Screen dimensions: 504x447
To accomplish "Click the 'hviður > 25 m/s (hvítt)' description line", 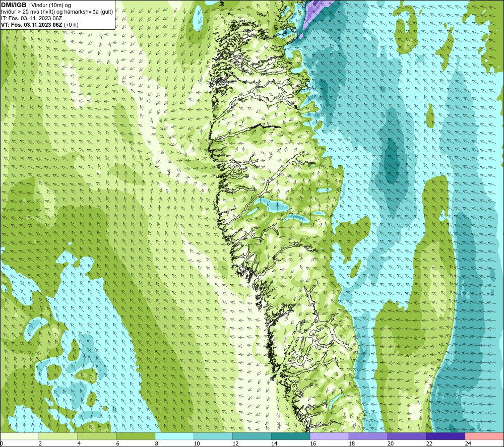I will click(x=57, y=12).
